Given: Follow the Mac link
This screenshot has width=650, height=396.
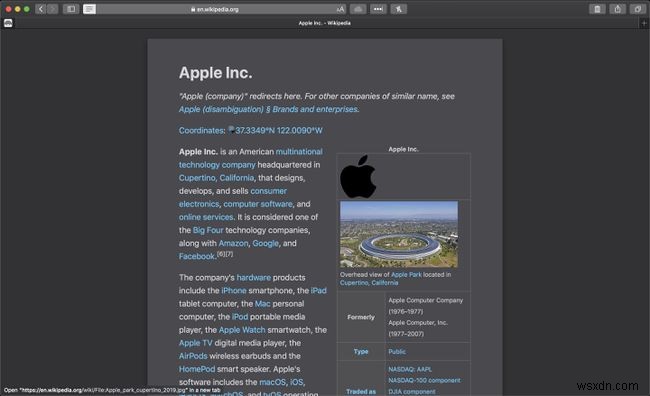Looking at the screenshot, I should pyautogui.click(x=262, y=304).
